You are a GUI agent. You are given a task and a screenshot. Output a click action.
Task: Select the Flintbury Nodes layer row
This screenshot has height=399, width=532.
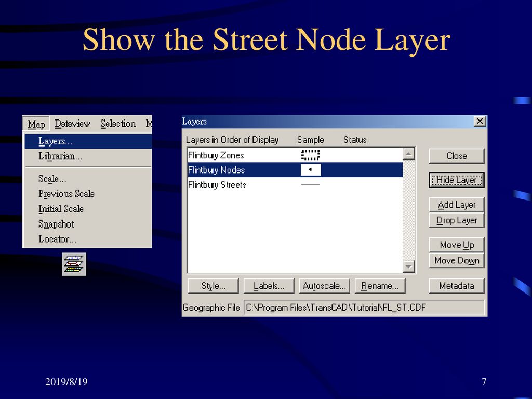295,170
